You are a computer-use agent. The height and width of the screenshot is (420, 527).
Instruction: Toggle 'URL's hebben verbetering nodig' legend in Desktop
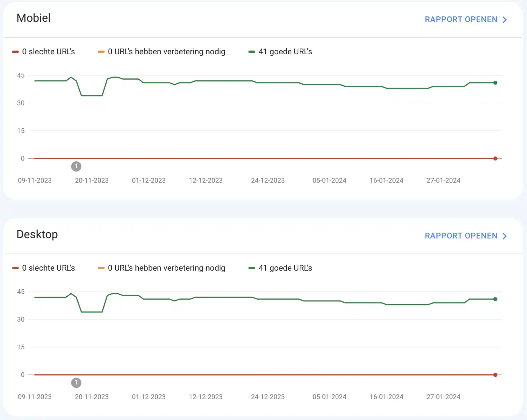[162, 268]
